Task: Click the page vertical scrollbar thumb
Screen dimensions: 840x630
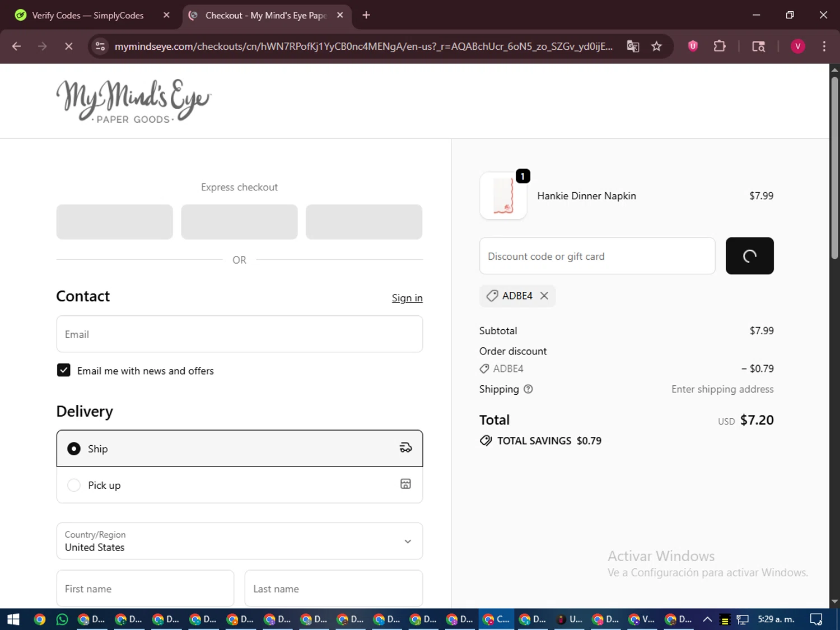Action: click(834, 168)
